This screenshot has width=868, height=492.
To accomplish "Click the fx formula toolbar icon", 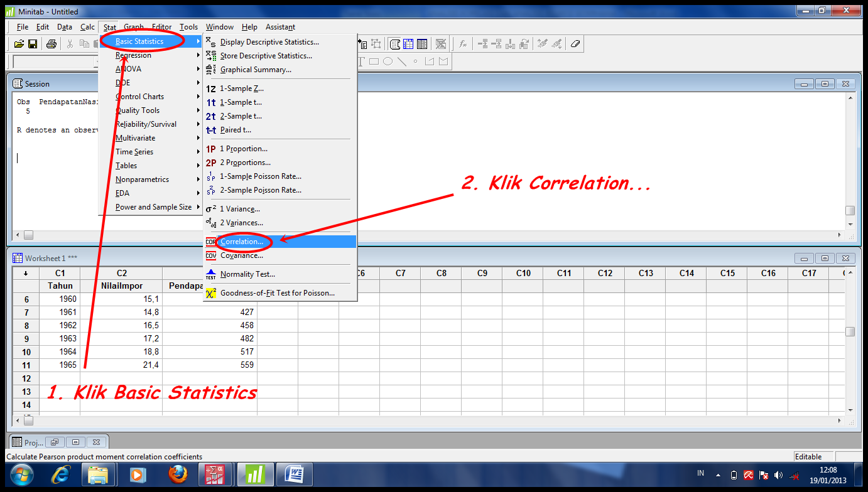I will 463,44.
